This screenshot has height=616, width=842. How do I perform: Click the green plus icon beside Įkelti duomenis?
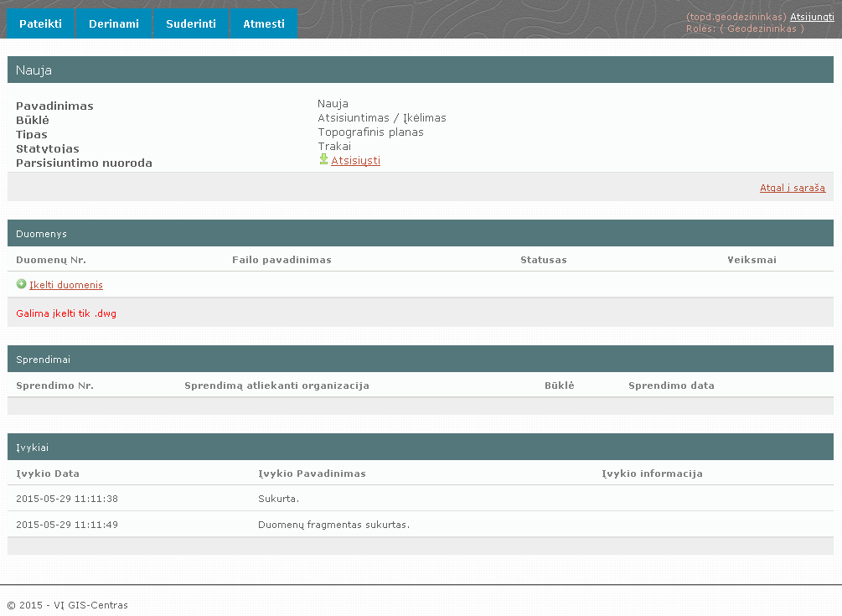coord(21,284)
